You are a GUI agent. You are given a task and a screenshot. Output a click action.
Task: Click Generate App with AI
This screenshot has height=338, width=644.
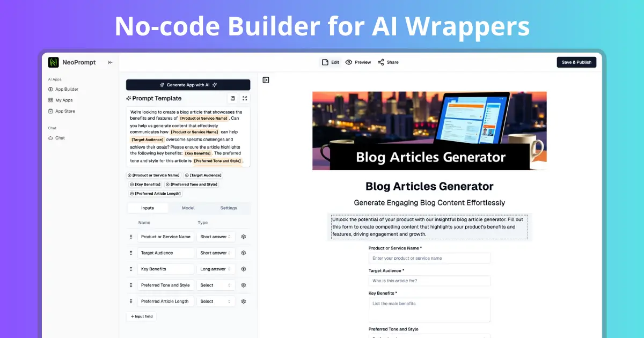click(x=188, y=84)
